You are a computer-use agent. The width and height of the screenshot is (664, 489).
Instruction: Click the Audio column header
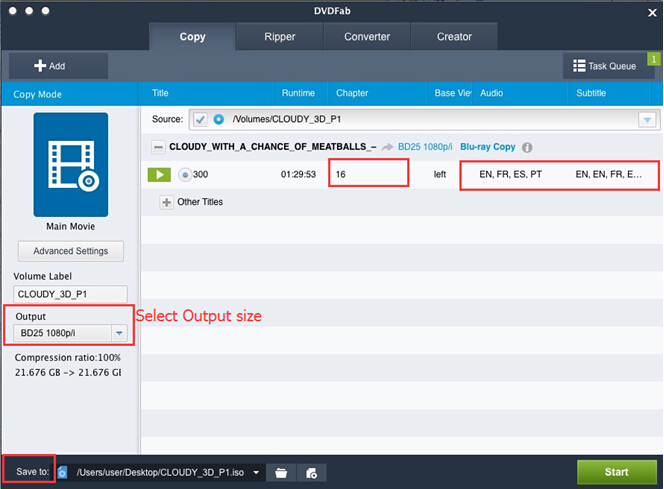tap(491, 93)
